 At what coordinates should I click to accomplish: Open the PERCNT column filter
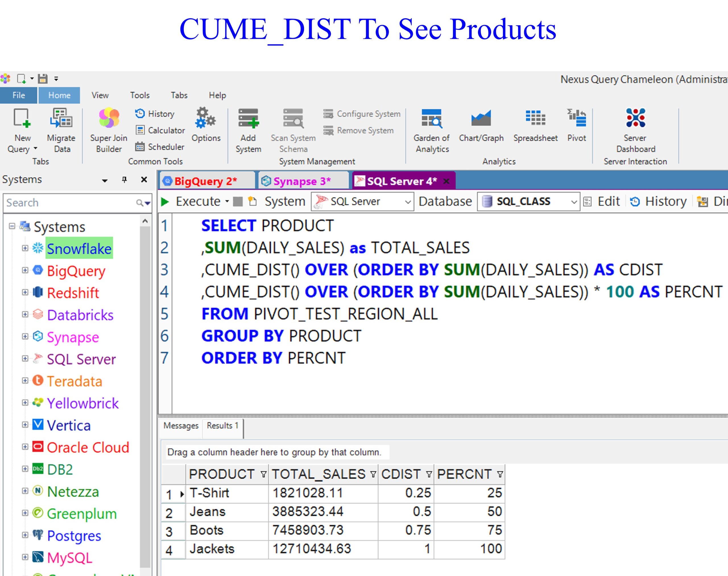[500, 475]
